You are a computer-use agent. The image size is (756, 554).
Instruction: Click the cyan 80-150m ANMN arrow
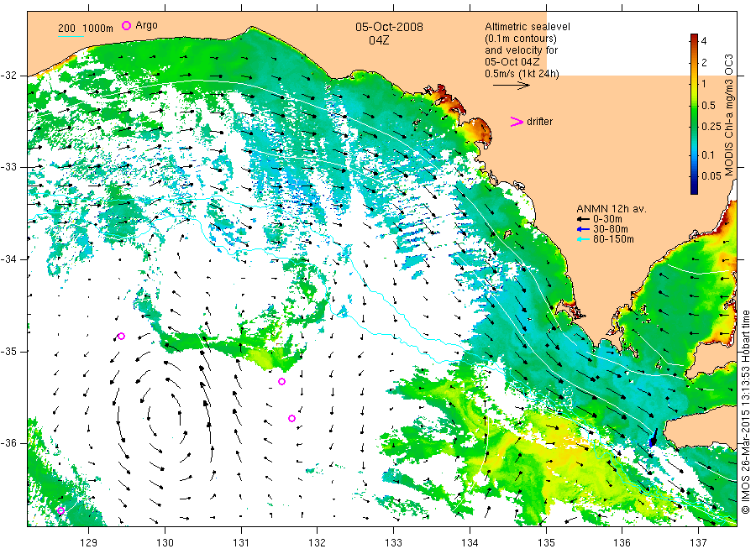584,239
